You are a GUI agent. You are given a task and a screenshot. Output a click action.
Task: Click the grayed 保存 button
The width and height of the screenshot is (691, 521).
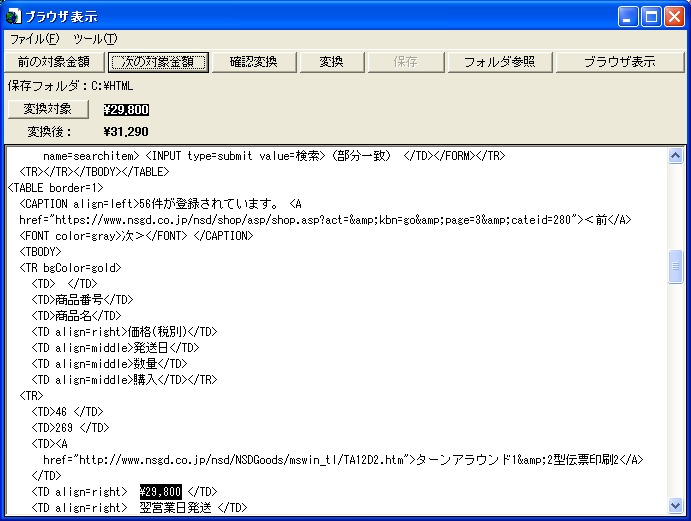(x=405, y=62)
